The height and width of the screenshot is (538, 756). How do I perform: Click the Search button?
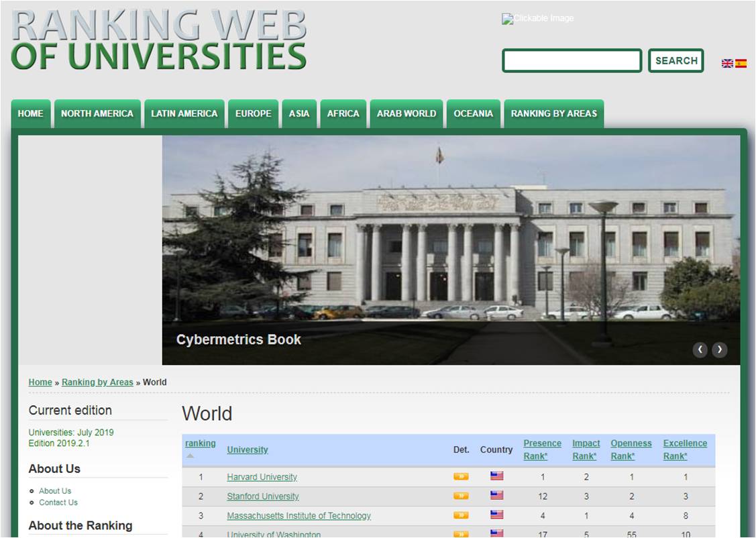point(676,61)
